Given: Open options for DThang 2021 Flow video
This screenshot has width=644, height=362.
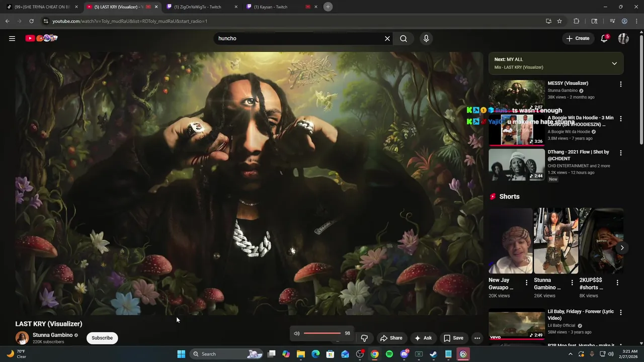Looking at the screenshot, I should point(620,152).
